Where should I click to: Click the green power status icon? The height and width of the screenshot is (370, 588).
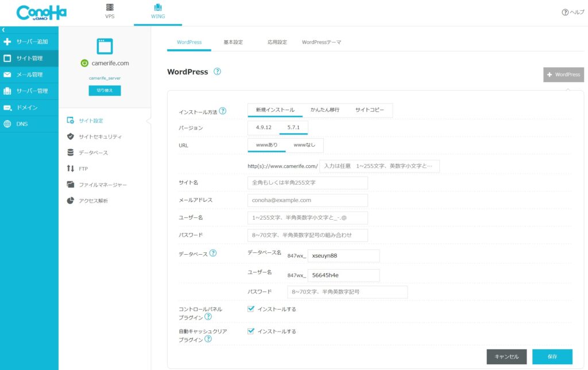[84, 63]
